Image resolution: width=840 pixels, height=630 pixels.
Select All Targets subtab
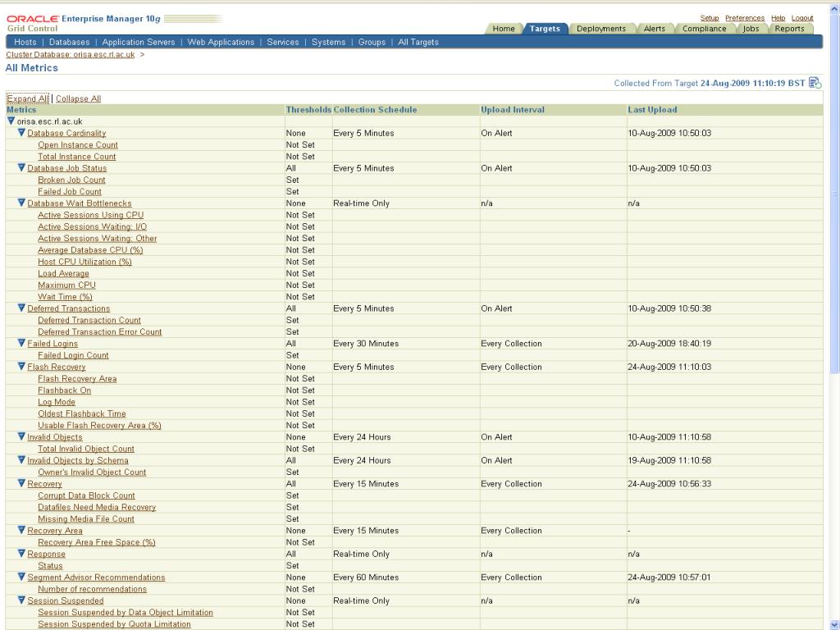[418, 43]
